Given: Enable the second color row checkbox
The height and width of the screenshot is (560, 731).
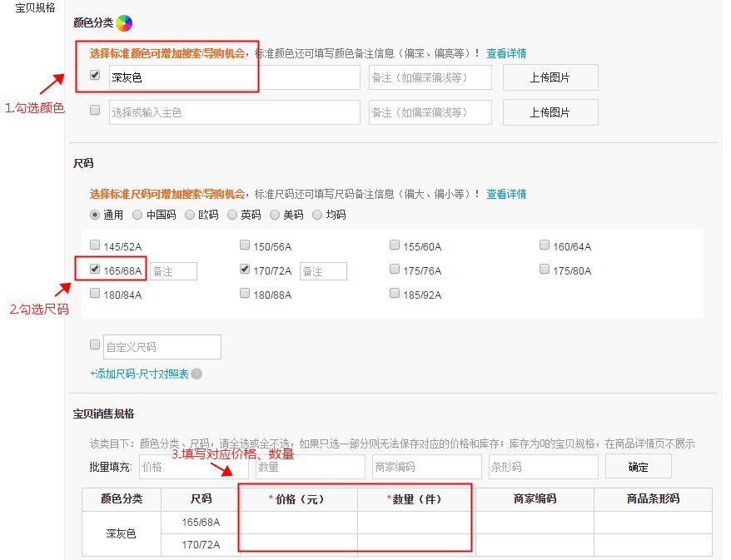Looking at the screenshot, I should [x=94, y=112].
